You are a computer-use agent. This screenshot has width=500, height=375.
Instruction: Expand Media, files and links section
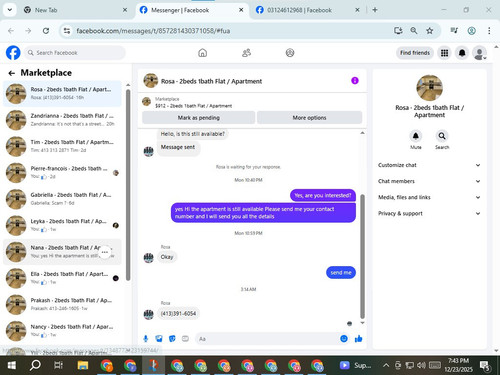[429, 197]
